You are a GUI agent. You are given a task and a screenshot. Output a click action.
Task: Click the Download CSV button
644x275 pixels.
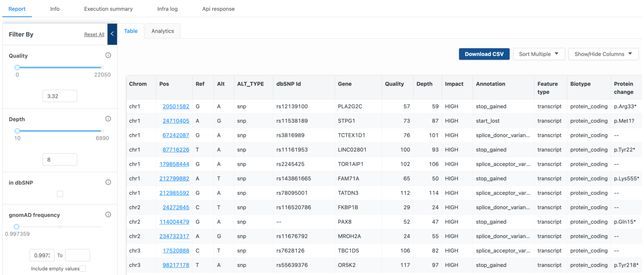(x=484, y=54)
